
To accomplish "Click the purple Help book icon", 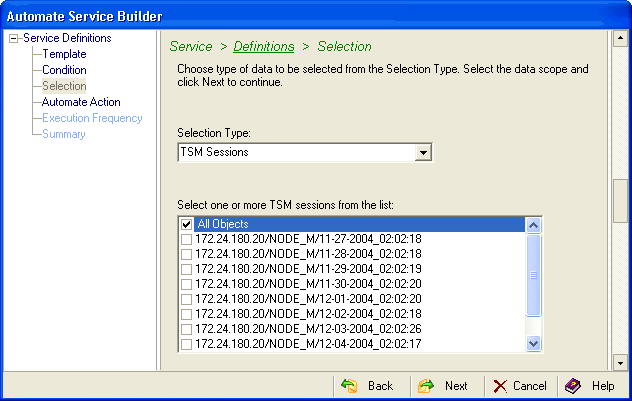I will coord(573,386).
